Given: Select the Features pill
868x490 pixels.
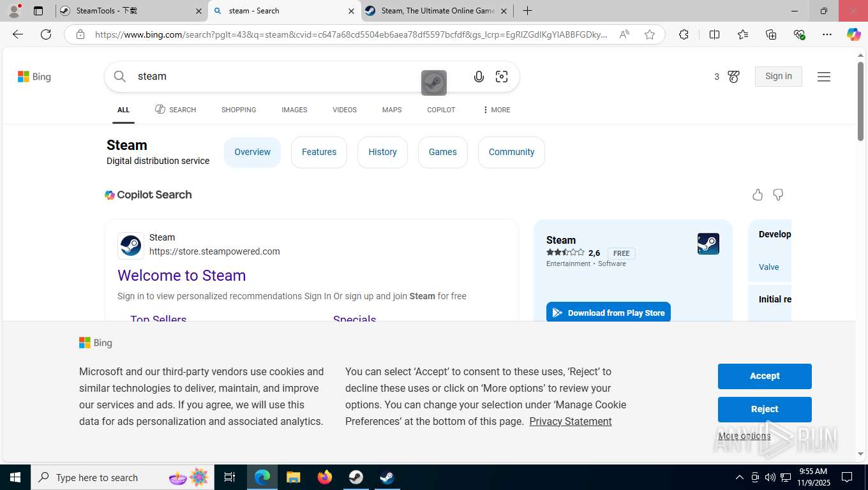Looking at the screenshot, I should pos(319,152).
